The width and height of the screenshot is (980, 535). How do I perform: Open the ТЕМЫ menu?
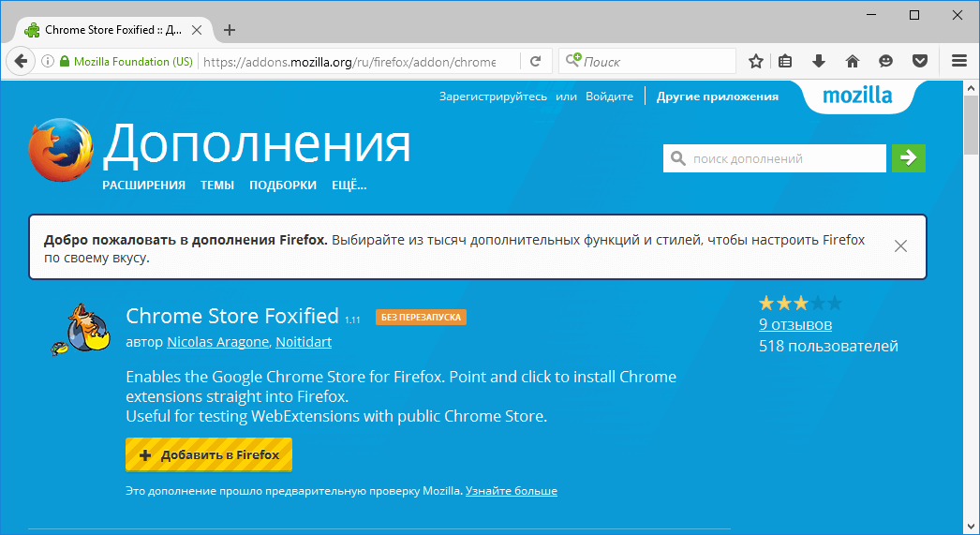coord(216,186)
